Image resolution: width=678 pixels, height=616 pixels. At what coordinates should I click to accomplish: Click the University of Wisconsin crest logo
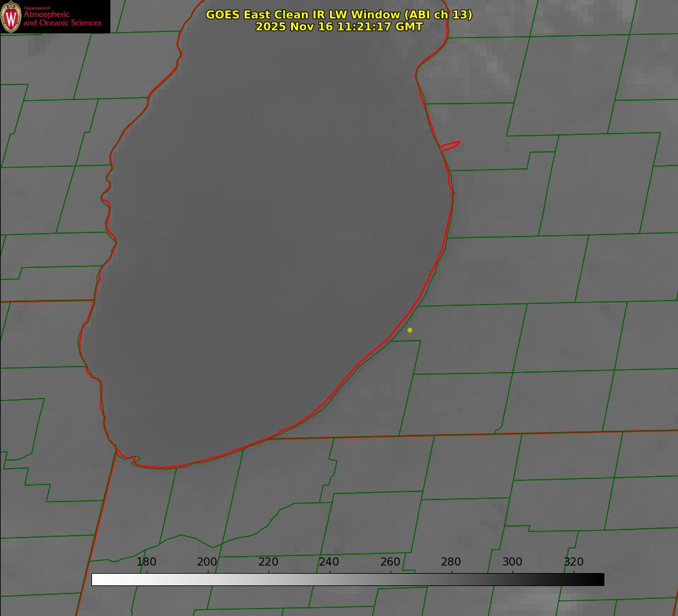11,16
